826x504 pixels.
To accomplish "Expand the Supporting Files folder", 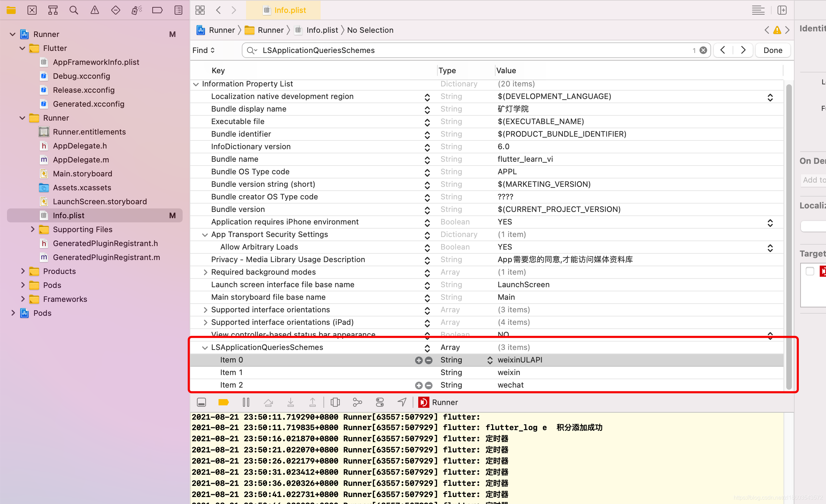I will [32, 229].
